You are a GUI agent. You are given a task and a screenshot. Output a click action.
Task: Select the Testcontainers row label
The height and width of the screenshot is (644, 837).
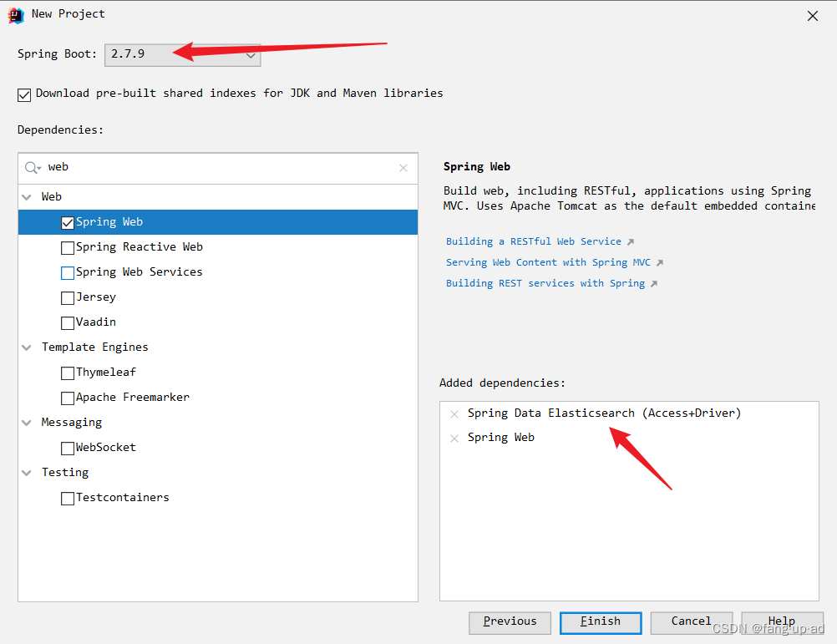[122, 498]
